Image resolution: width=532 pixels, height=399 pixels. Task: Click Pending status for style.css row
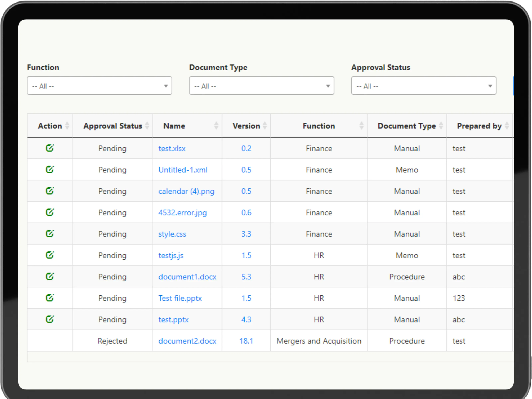112,234
